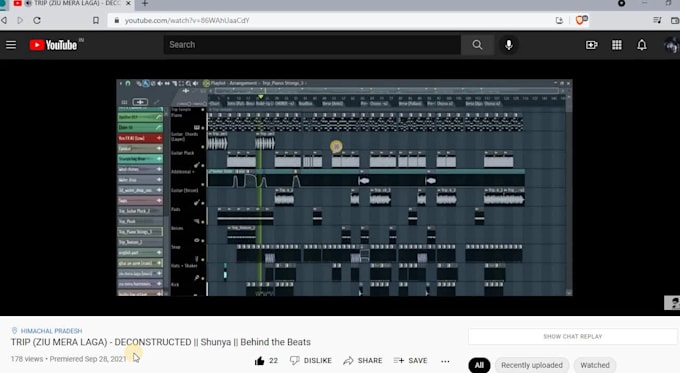
Task: Open the Create video camera icon
Action: pyautogui.click(x=592, y=45)
